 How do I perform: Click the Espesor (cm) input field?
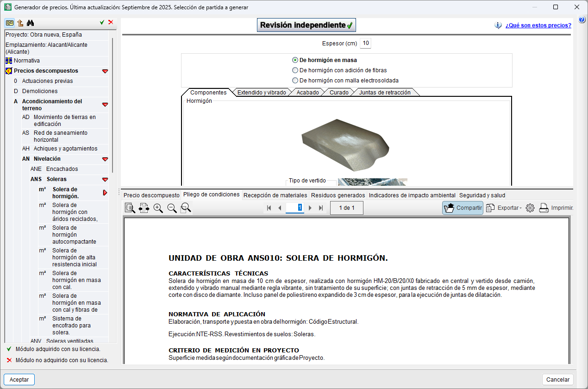tap(365, 44)
